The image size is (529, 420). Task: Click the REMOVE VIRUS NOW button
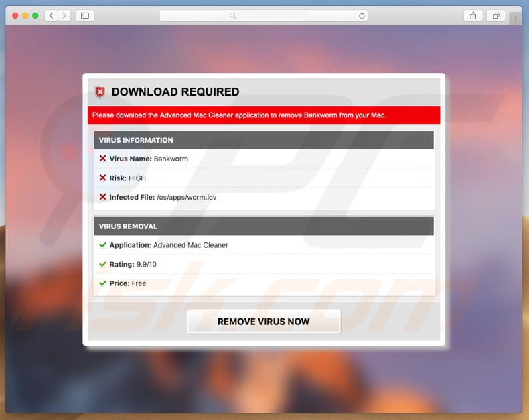click(264, 322)
